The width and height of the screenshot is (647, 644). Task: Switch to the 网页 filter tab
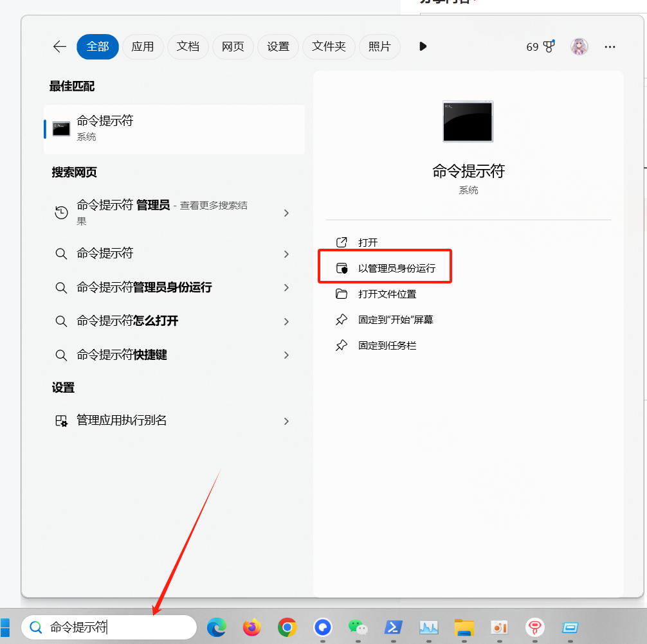coord(233,46)
